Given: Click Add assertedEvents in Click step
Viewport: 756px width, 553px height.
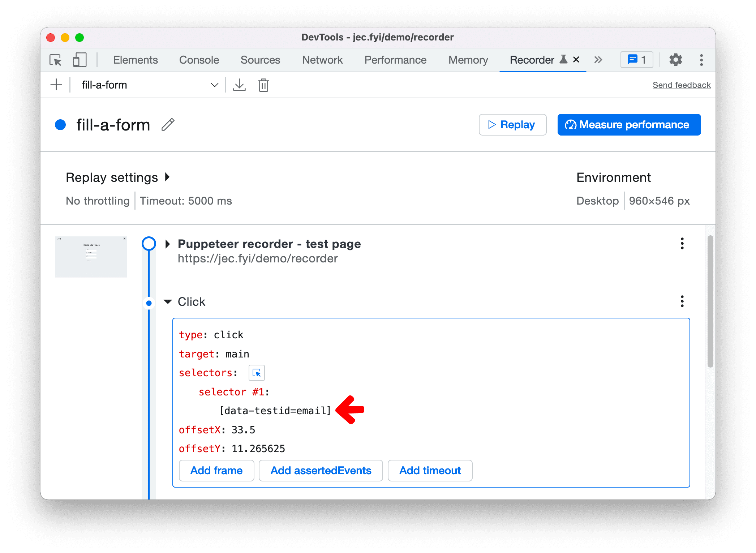Looking at the screenshot, I should (321, 471).
